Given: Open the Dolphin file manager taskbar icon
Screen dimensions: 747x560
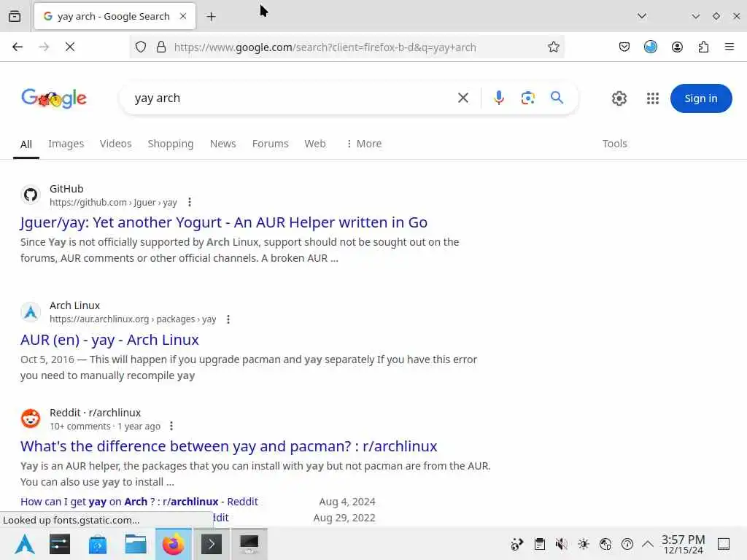Looking at the screenshot, I should [135, 544].
